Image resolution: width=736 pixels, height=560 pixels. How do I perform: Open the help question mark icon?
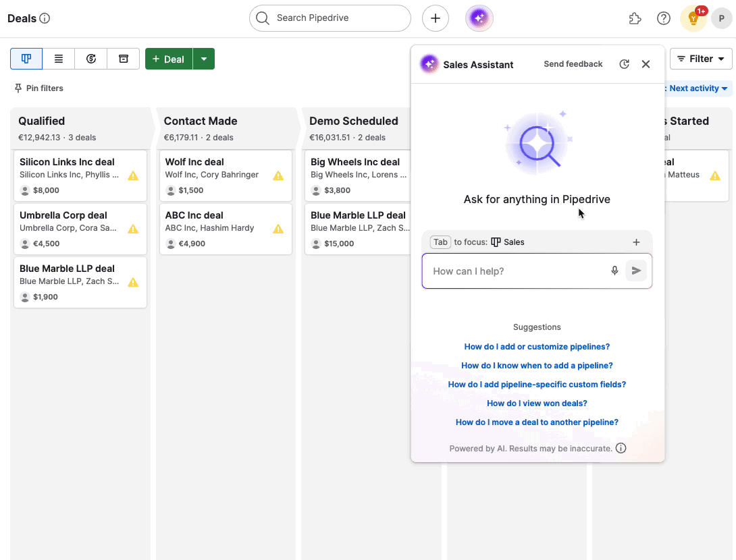[x=663, y=18]
